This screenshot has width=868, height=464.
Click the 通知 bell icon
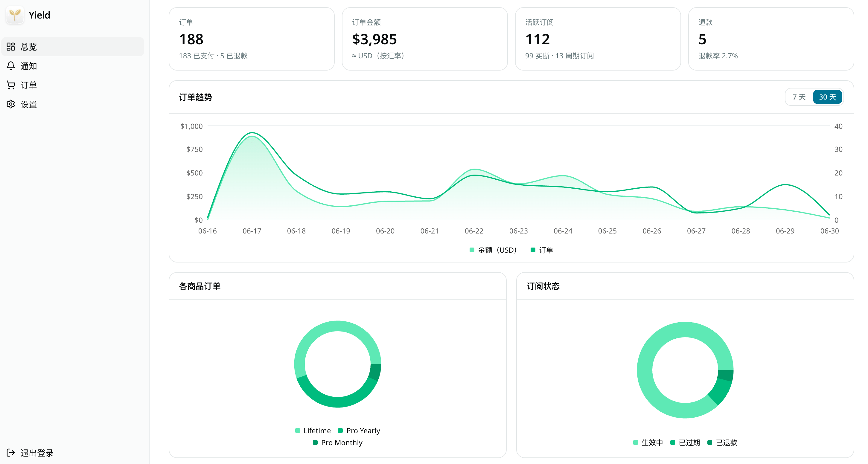11,66
